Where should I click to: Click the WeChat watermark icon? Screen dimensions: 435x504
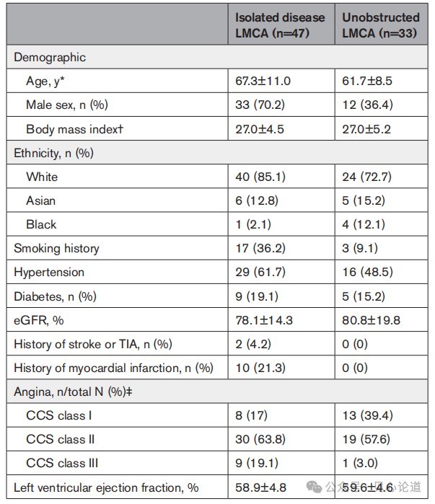click(314, 488)
